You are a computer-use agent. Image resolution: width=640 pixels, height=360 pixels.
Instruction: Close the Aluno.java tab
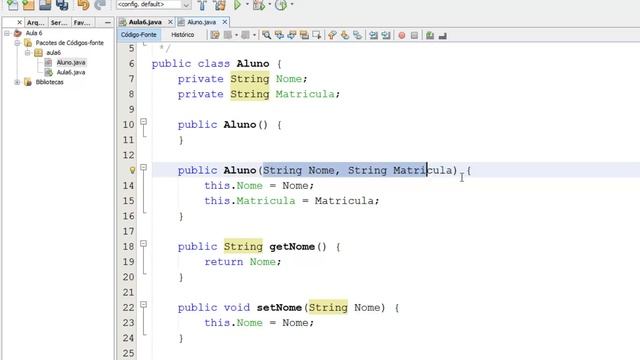(224, 22)
